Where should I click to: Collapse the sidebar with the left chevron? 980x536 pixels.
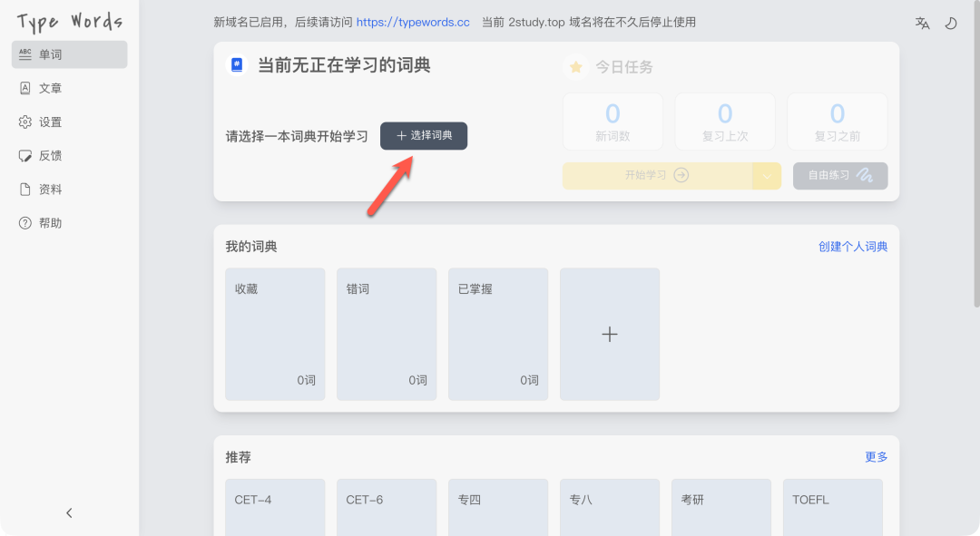pos(69,513)
